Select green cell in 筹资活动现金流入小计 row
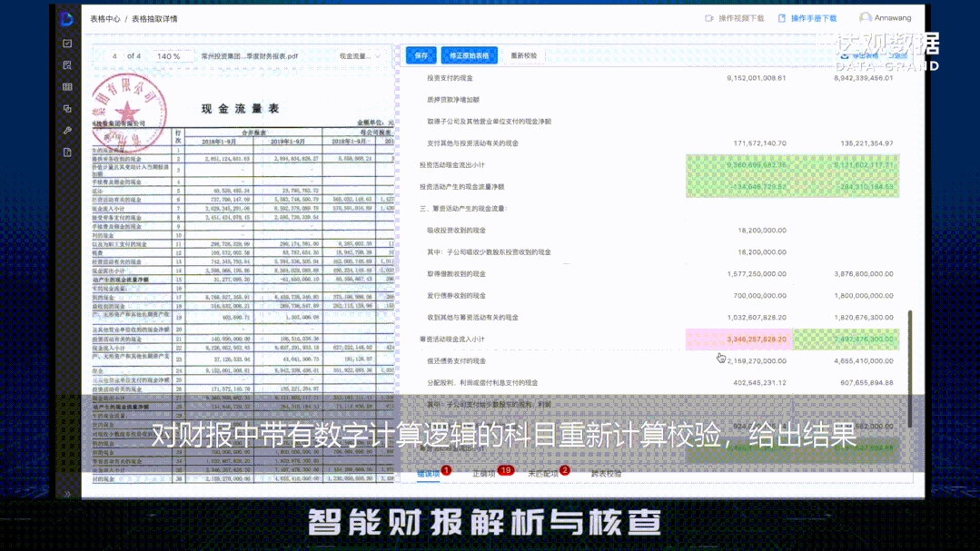 [x=846, y=339]
